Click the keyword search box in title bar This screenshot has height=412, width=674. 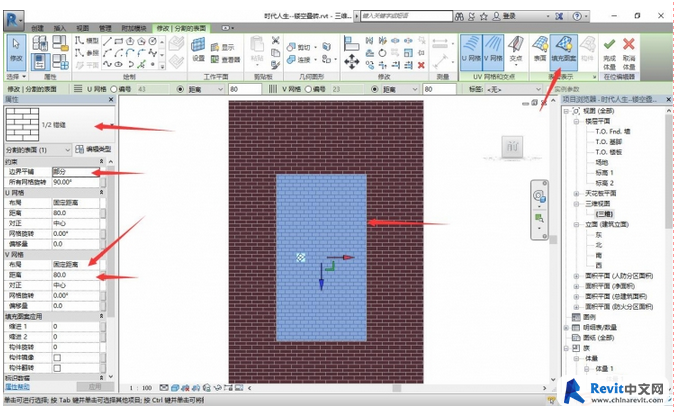[x=406, y=16]
